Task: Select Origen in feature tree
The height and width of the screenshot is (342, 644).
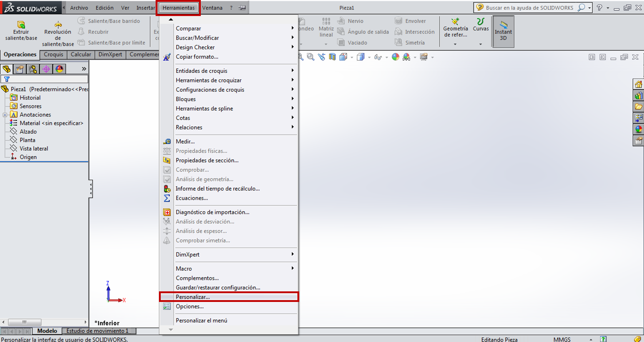Action: [24, 157]
